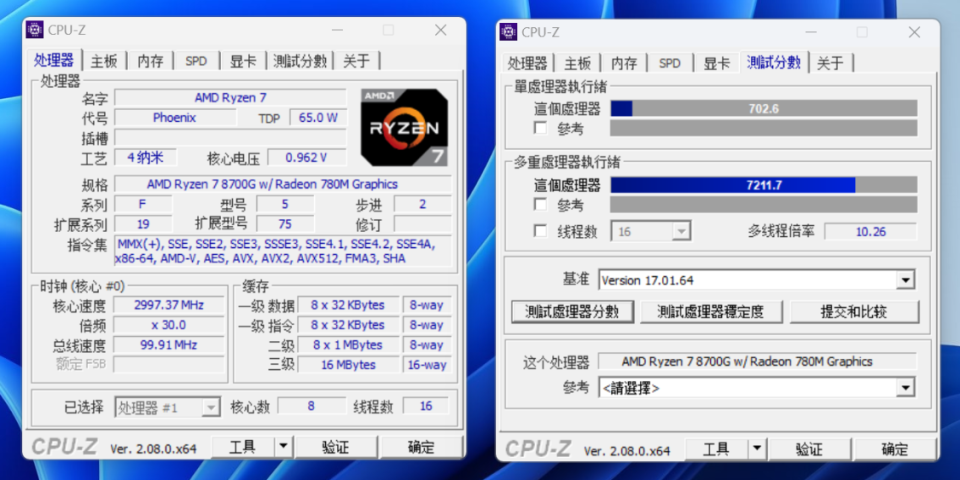Enable the 參考 checkbox under the single-thread score
Viewport: 960px width, 480px height.
[x=540, y=128]
